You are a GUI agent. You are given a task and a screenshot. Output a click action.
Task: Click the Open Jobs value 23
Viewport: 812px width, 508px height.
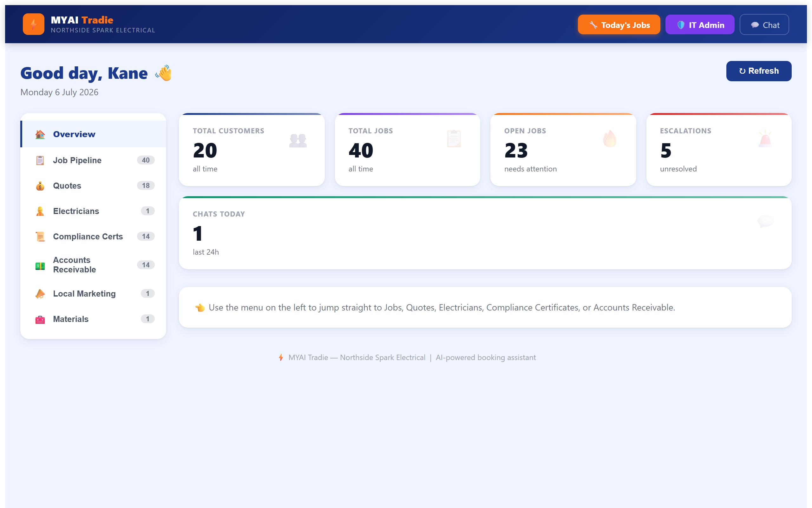click(x=516, y=150)
